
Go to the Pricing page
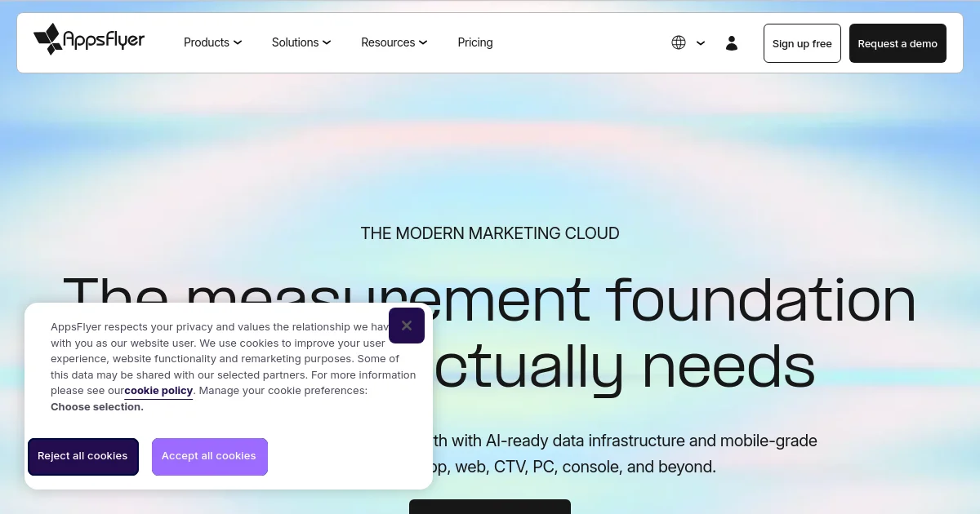tap(475, 42)
